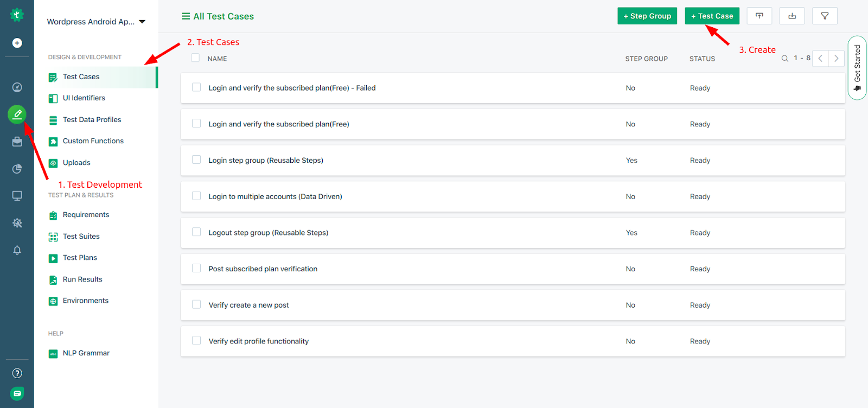Click the + Step Group button
The image size is (868, 408).
click(647, 16)
